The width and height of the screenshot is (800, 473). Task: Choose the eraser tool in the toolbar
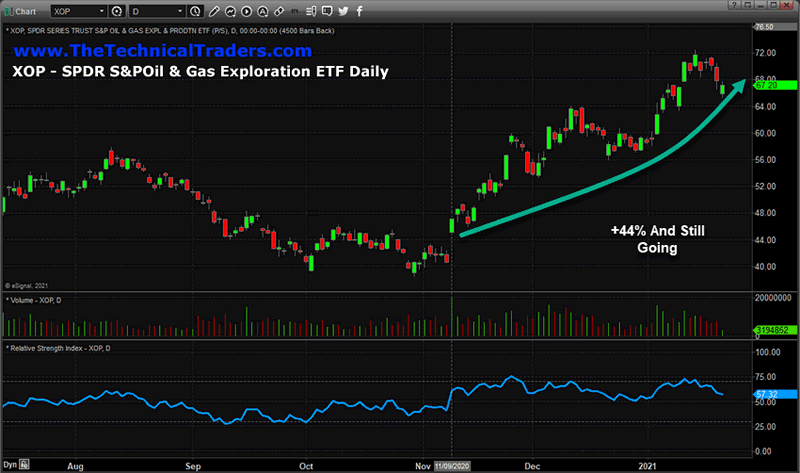(x=279, y=11)
